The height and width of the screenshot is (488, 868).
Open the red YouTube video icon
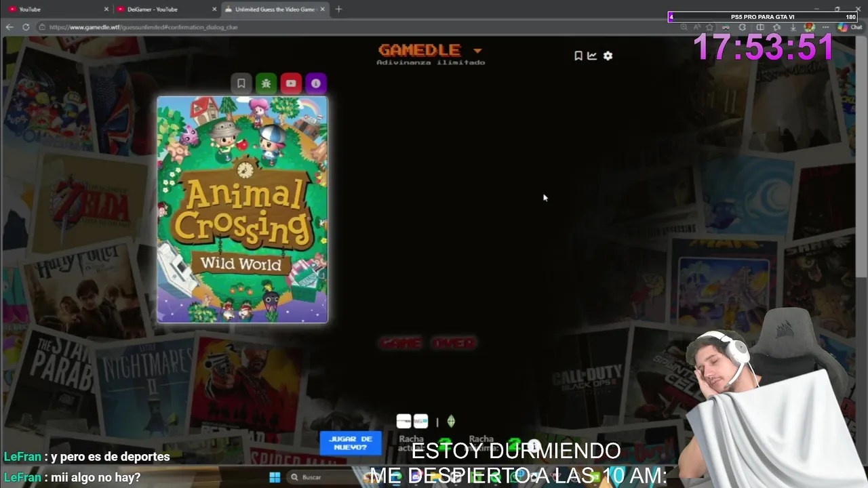point(291,83)
